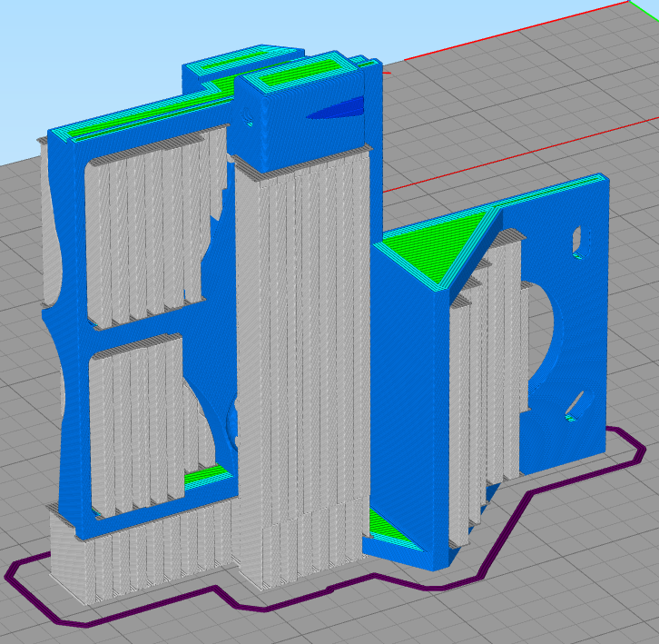Select the small round hole on top block face

pos(247,115)
